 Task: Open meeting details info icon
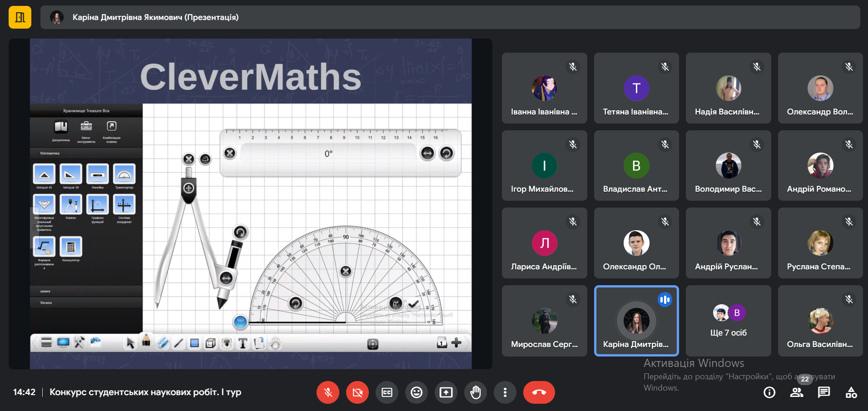coord(769,392)
